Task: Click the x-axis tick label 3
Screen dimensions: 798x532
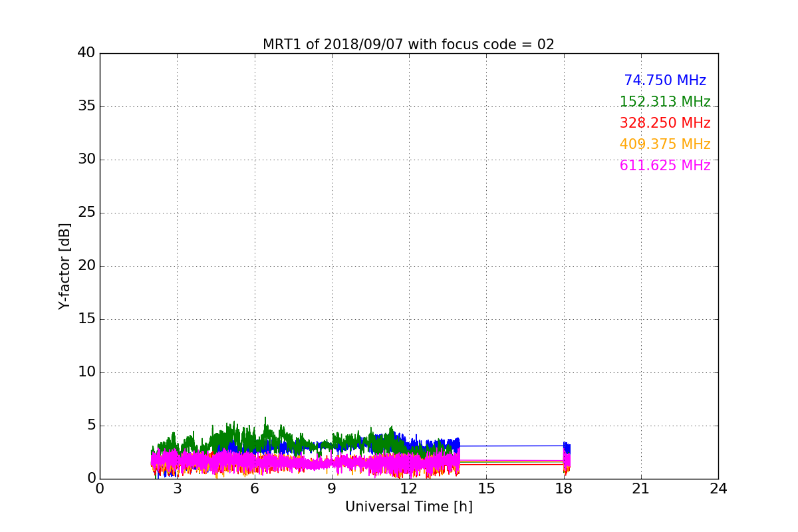Action: [177, 488]
